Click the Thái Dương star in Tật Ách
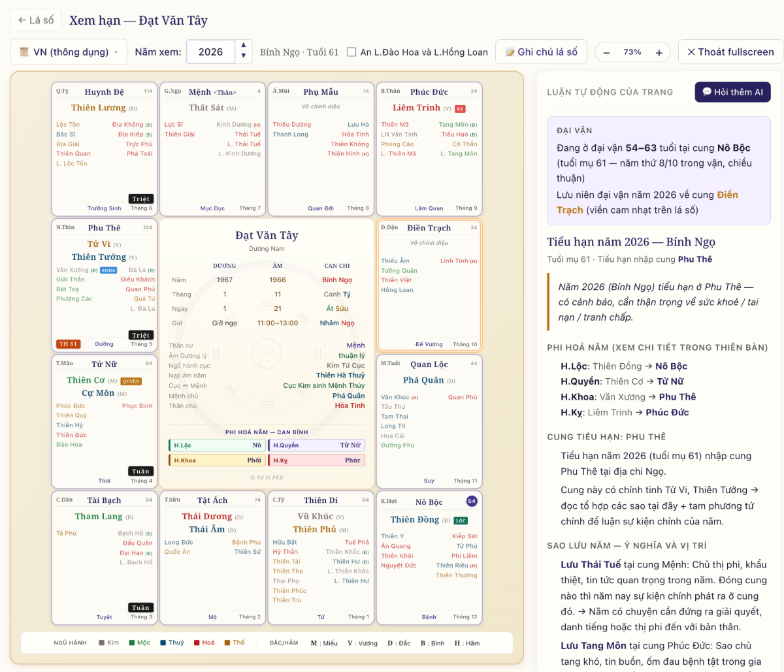The image size is (784, 672). point(207,517)
